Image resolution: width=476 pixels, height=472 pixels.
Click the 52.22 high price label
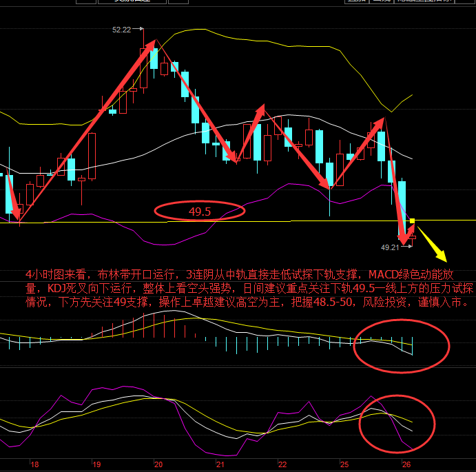[x=121, y=30]
